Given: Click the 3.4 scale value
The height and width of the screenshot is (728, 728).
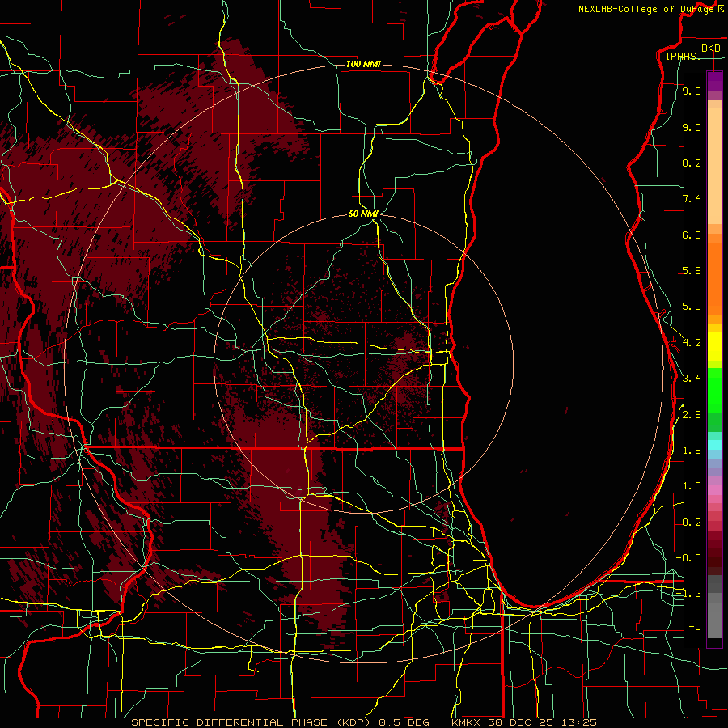Looking at the screenshot, I should pyautogui.click(x=692, y=379).
